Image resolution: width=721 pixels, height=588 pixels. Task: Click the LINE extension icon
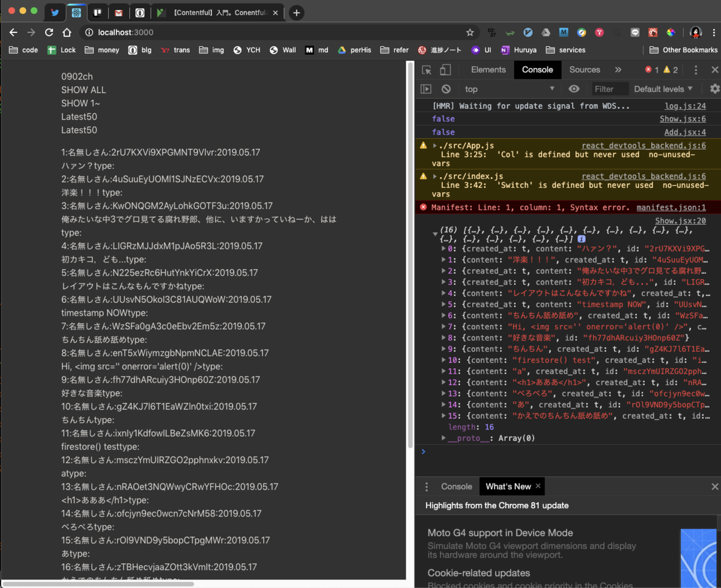[x=634, y=32]
